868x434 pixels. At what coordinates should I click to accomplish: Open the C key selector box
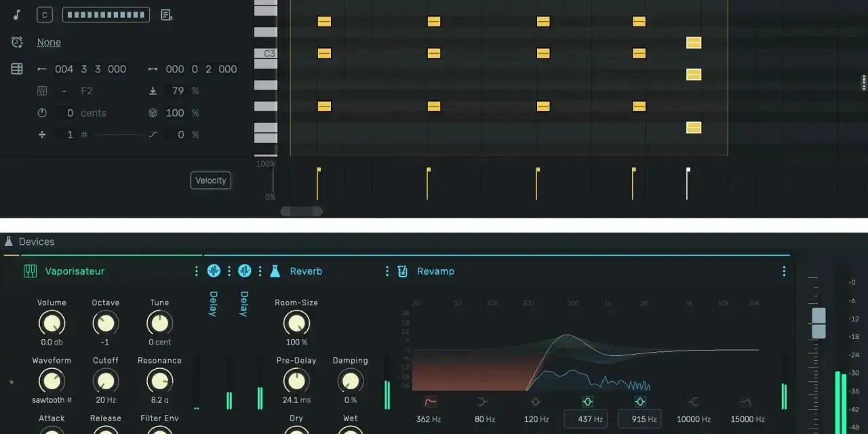click(x=45, y=15)
